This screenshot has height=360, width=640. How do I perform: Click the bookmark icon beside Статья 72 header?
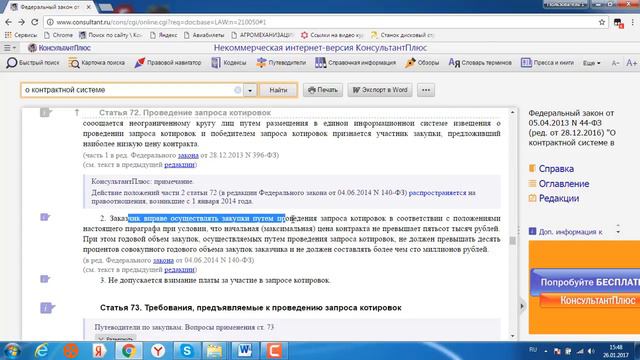point(45,112)
